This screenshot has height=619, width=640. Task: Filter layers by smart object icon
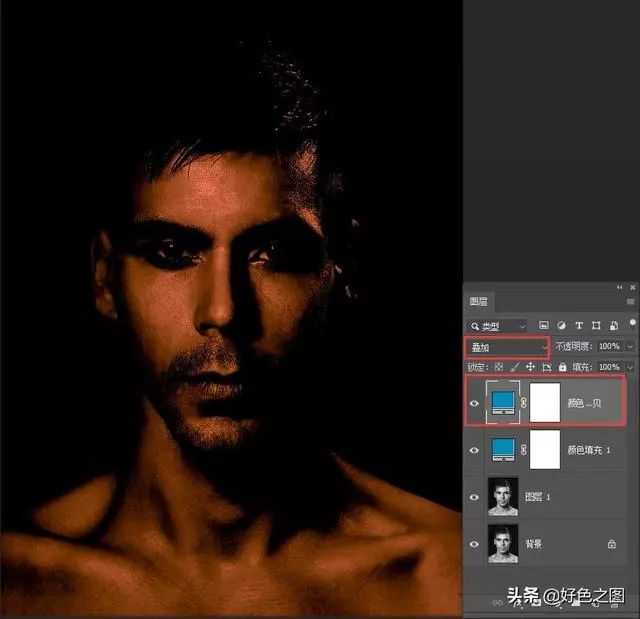pyautogui.click(x=613, y=326)
